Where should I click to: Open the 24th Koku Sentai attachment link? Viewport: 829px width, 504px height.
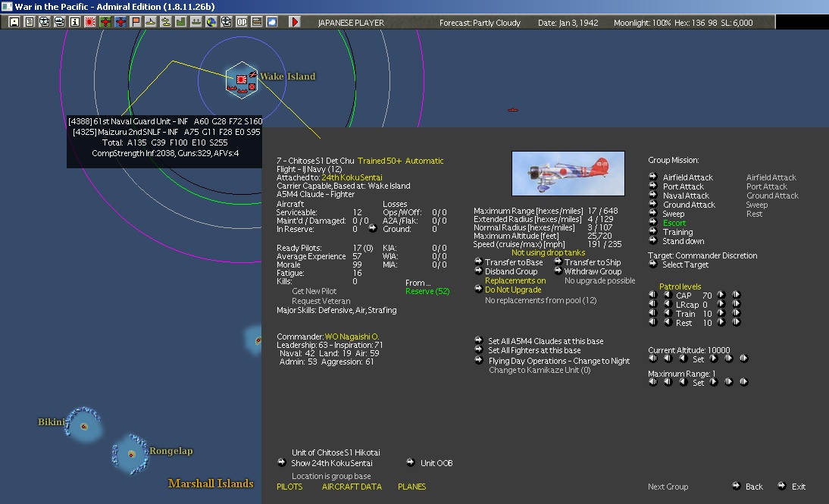[352, 177]
